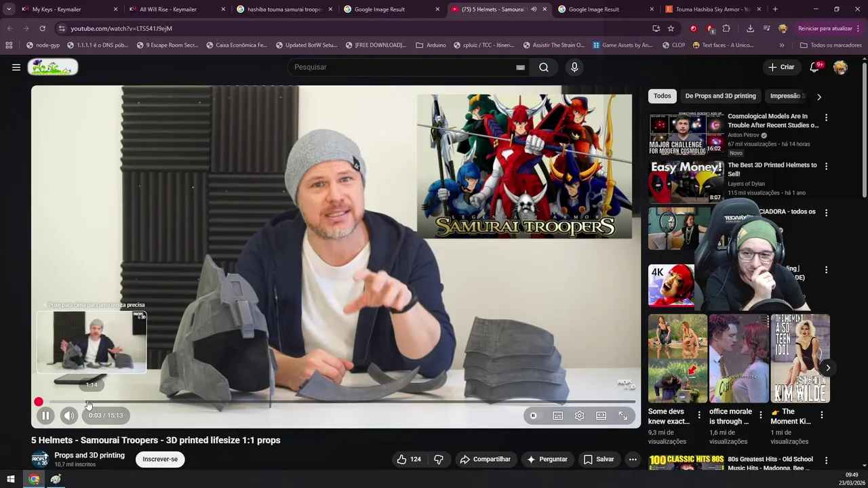Open the 'Easy Money' helmets video thumbnail
868x488 pixels.
click(x=686, y=182)
